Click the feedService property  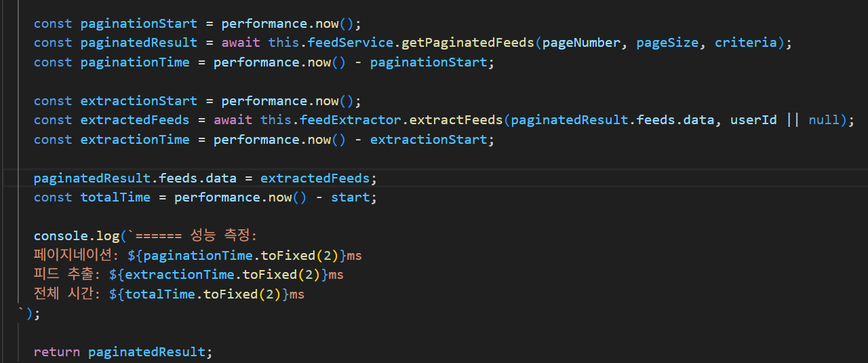(x=351, y=43)
